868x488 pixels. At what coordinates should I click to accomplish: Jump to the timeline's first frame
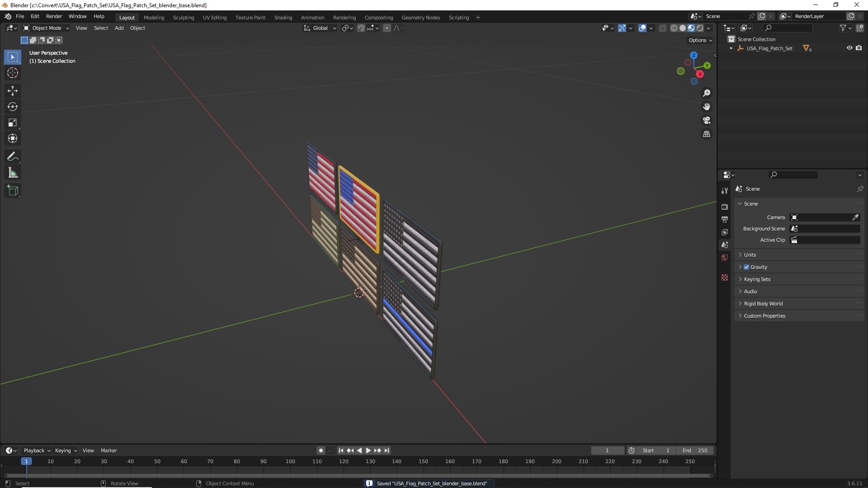tap(341, 450)
